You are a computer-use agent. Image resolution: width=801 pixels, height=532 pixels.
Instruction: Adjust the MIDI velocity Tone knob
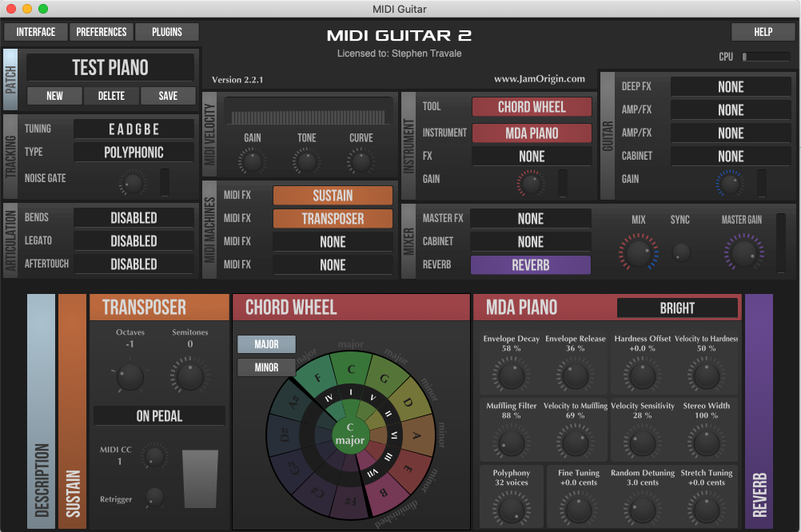[306, 162]
